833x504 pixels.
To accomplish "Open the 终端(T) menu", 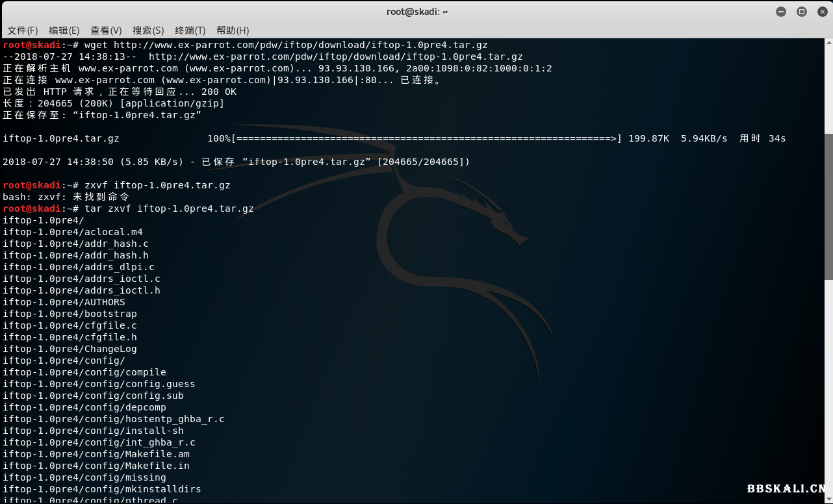I will click(190, 31).
